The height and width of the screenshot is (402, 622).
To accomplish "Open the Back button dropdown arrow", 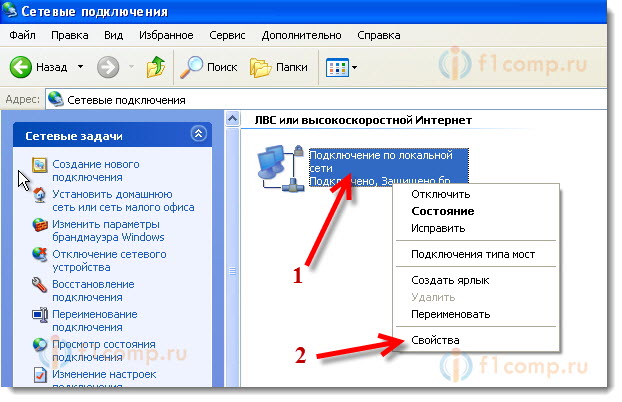I will pyautogui.click(x=80, y=68).
